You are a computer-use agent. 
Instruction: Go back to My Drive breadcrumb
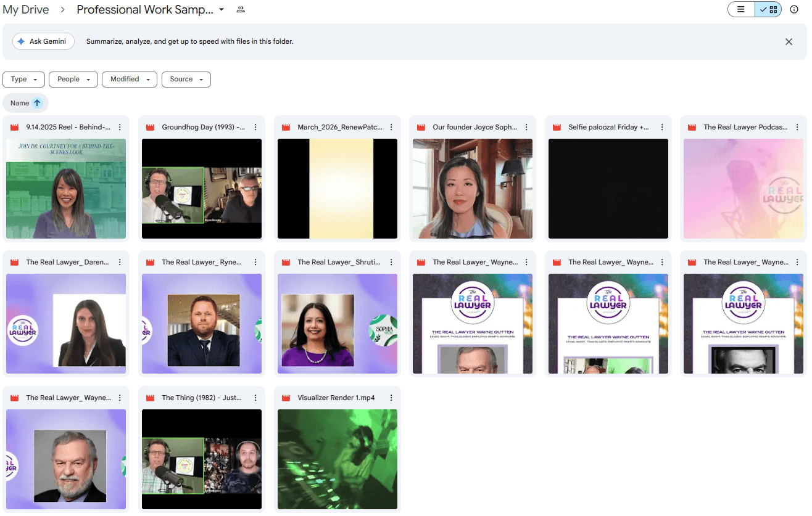pos(26,10)
